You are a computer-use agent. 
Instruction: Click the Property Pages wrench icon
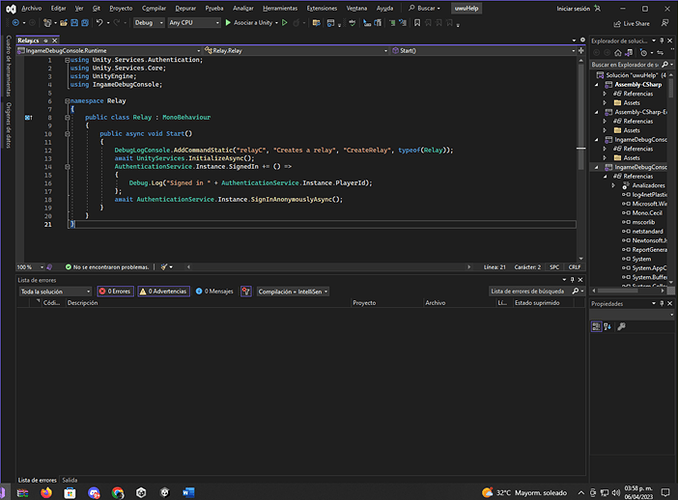click(621, 327)
